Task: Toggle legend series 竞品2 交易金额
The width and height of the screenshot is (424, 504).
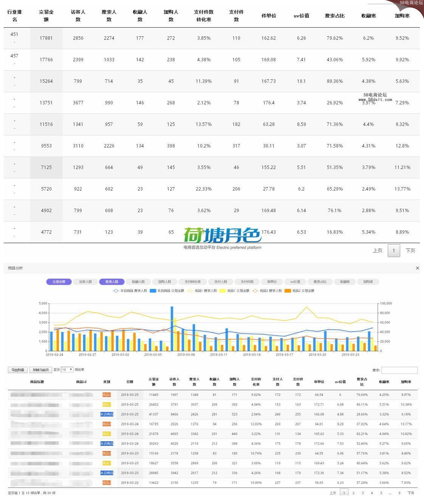Action: coord(299,291)
